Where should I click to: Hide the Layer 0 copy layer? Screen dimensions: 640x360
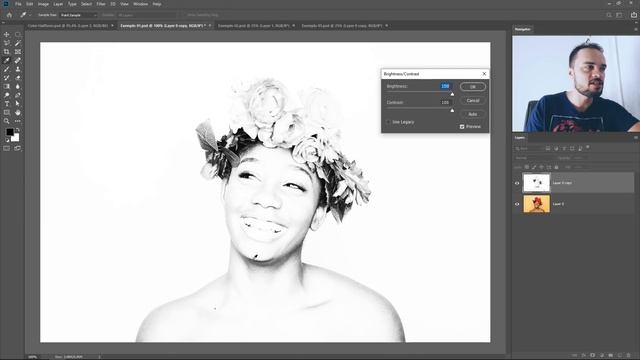(x=517, y=183)
